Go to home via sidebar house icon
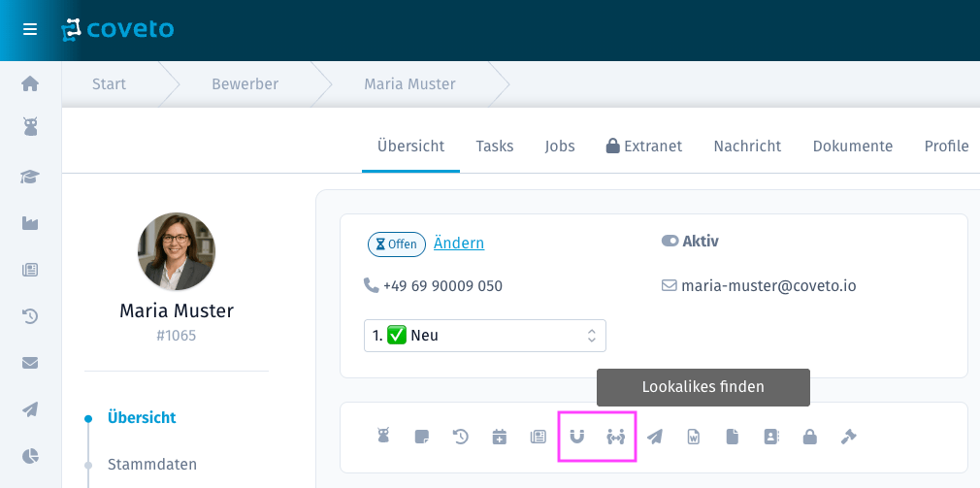This screenshot has height=488, width=980. pyautogui.click(x=30, y=83)
